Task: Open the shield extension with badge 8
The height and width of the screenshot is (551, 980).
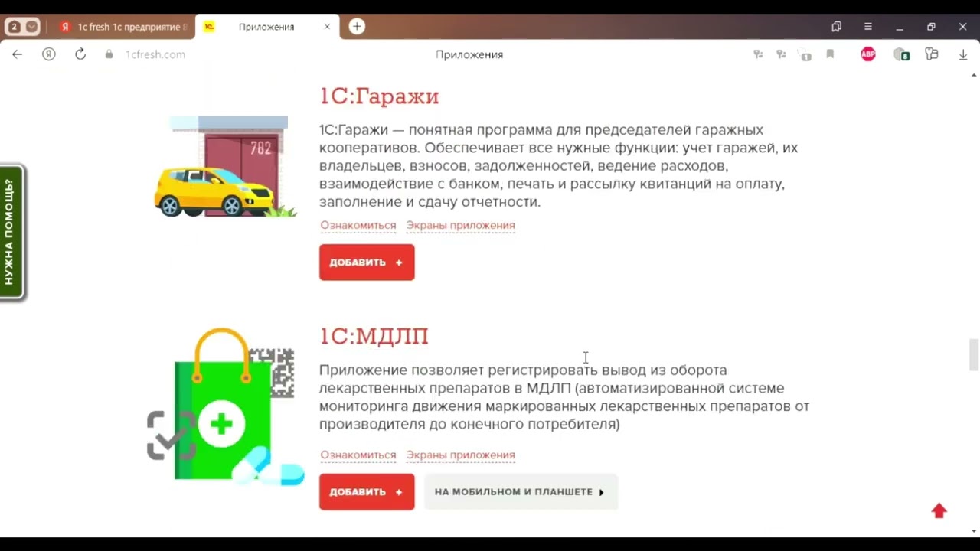Action: 902,54
